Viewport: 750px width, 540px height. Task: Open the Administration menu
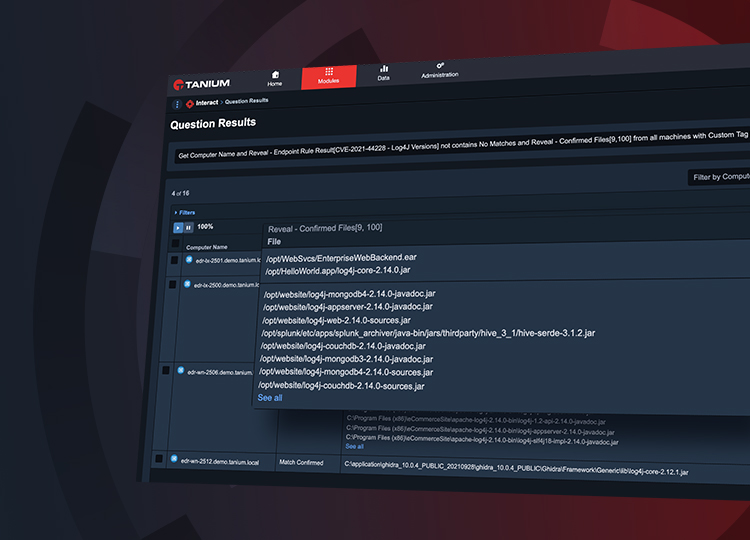click(x=440, y=70)
